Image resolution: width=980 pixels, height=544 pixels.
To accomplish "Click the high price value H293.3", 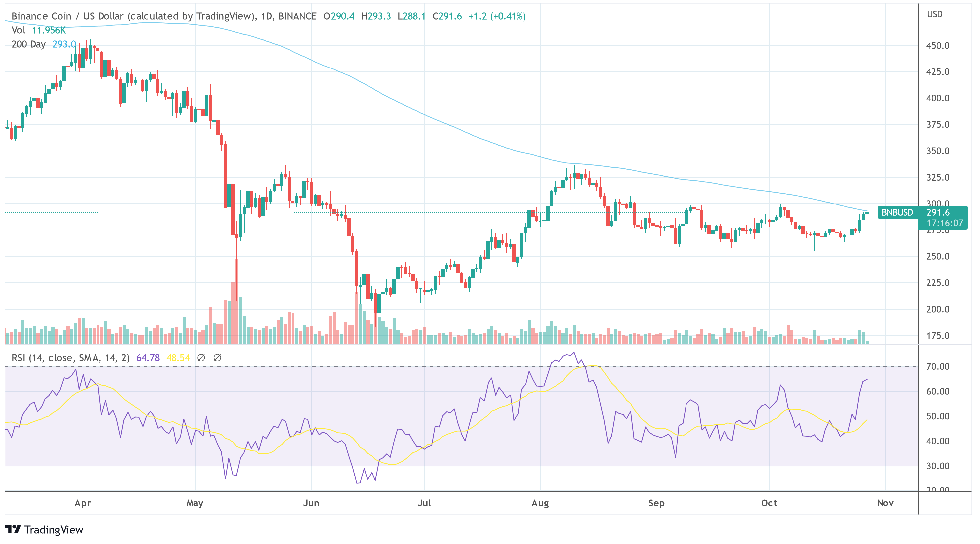I will click(x=376, y=16).
